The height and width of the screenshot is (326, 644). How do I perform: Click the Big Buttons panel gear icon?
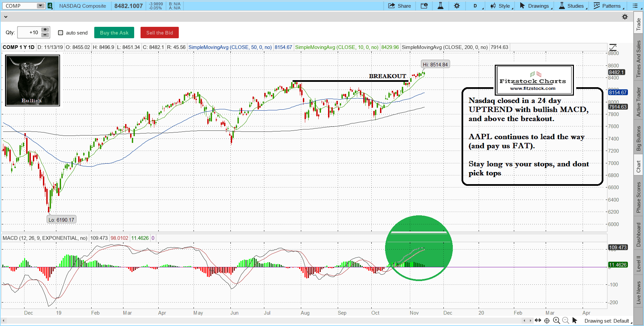[625, 17]
